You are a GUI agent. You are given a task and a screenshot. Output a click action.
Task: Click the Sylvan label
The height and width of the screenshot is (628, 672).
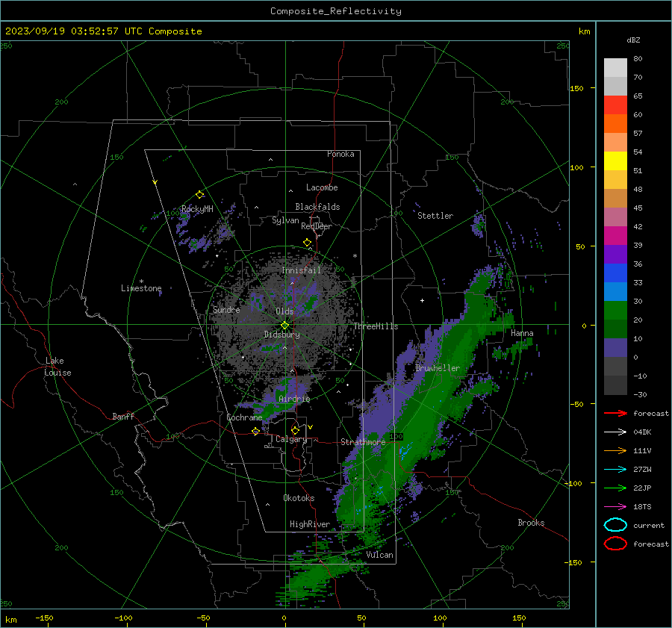(x=285, y=220)
